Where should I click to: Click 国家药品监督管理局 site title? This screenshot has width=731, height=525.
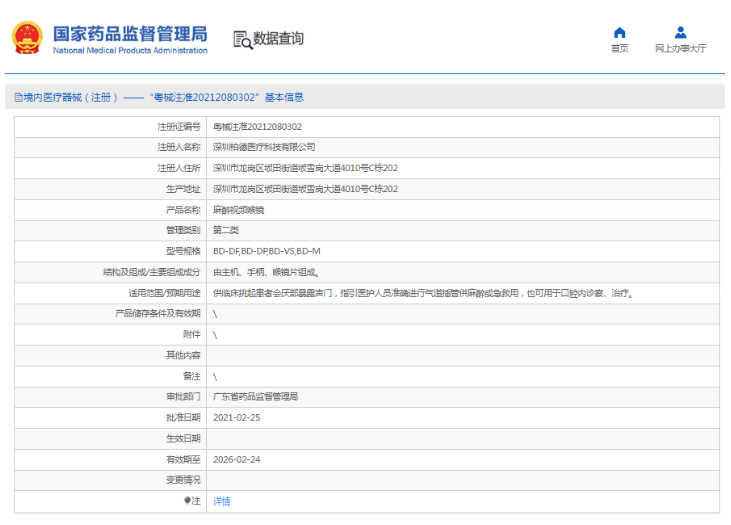point(130,34)
